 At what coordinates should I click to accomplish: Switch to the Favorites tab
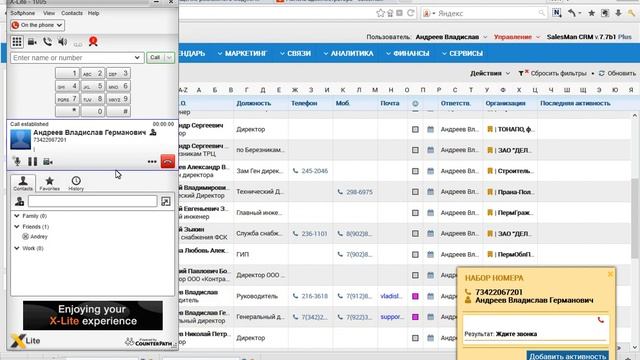click(49, 183)
